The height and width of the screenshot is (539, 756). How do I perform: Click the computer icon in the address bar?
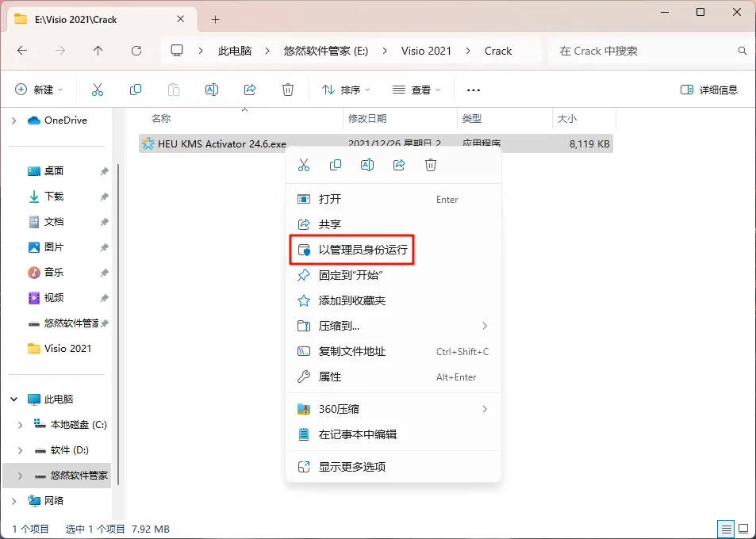(x=178, y=51)
